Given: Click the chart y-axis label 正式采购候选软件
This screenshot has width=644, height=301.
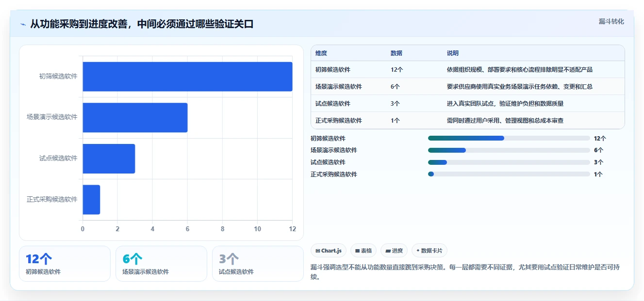Looking at the screenshot, I should tap(52, 199).
